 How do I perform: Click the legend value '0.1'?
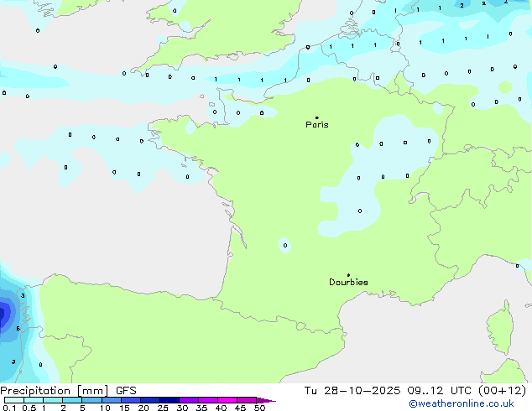(x=9, y=408)
